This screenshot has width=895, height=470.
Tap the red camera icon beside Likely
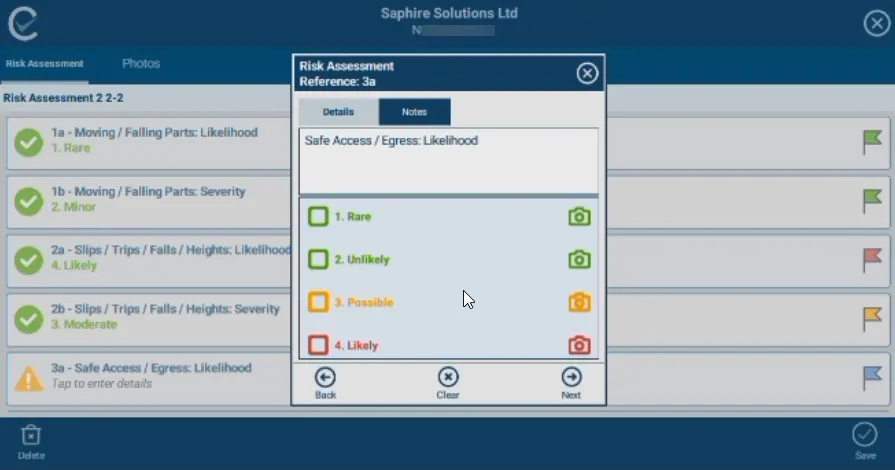tap(579, 345)
